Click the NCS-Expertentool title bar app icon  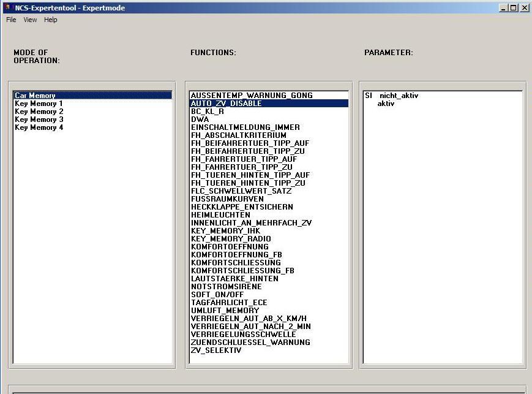(x=8, y=8)
